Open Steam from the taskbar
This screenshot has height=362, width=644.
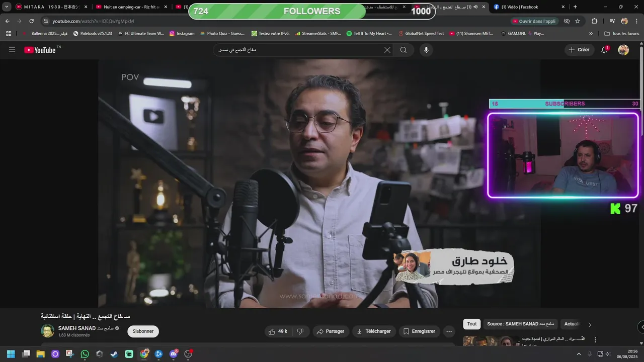tap(114, 354)
